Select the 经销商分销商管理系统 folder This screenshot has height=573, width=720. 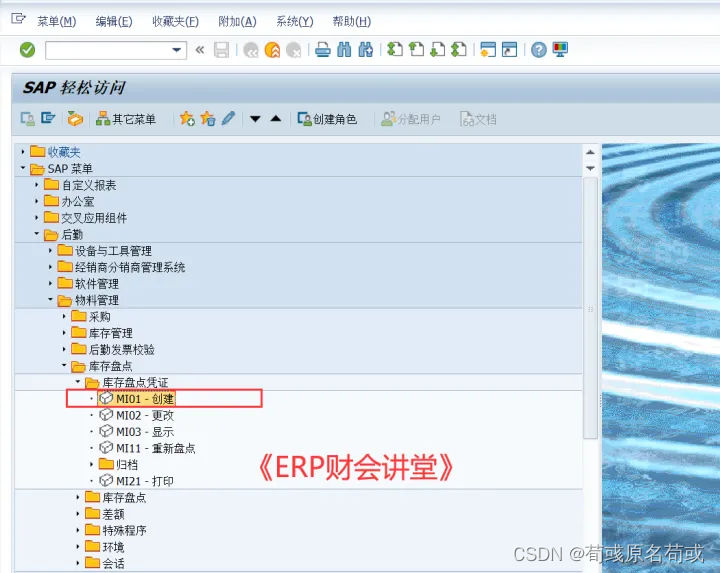(x=122, y=267)
